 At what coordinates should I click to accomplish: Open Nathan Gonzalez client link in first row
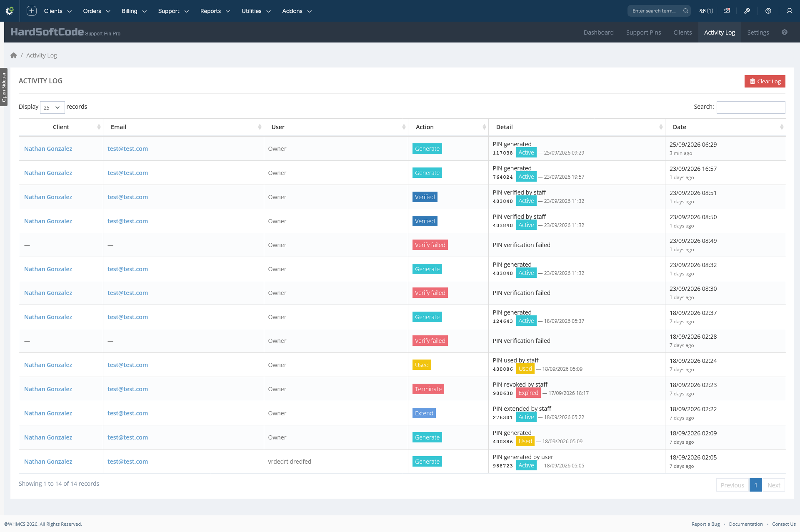click(x=48, y=149)
